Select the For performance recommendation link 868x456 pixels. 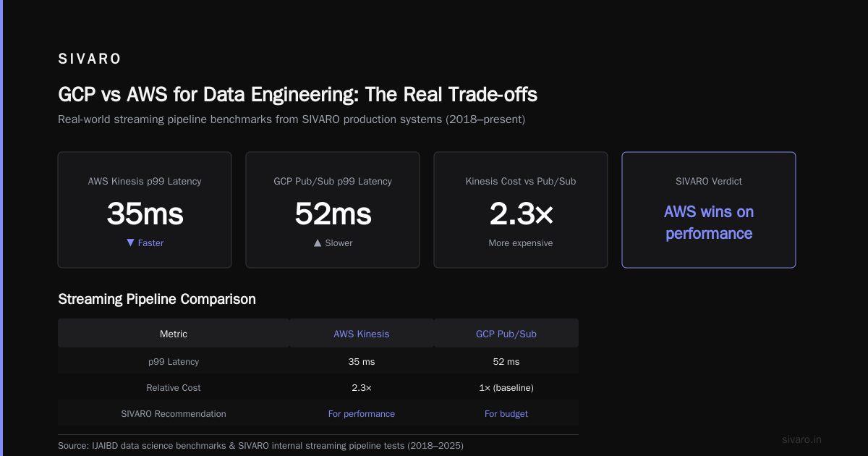362,414
